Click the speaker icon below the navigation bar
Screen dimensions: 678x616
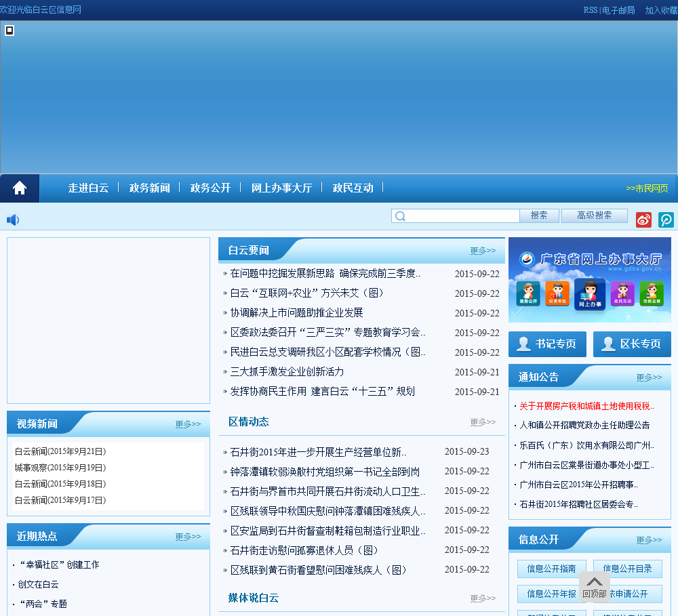pyautogui.click(x=12, y=220)
